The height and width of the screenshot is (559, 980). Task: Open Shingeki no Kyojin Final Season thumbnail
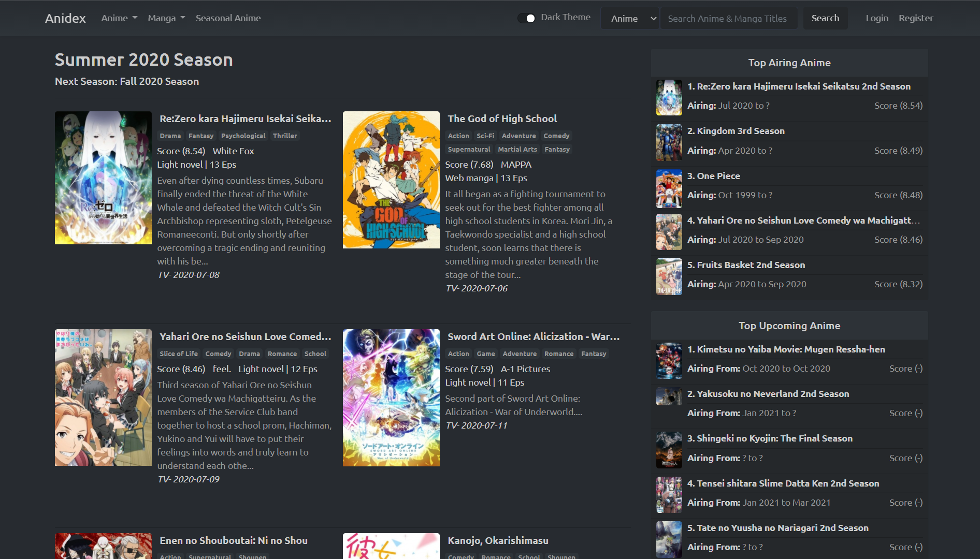(x=669, y=450)
